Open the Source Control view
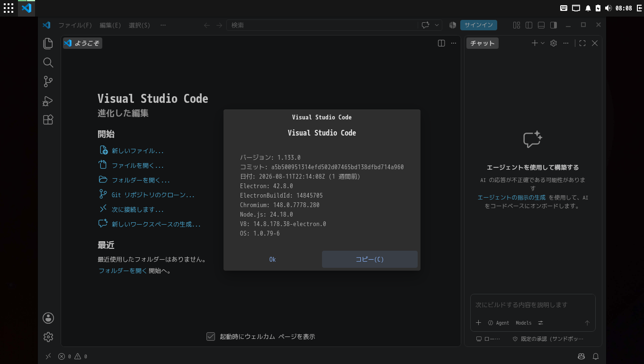Viewport: 644px width, 364px height. (48, 82)
